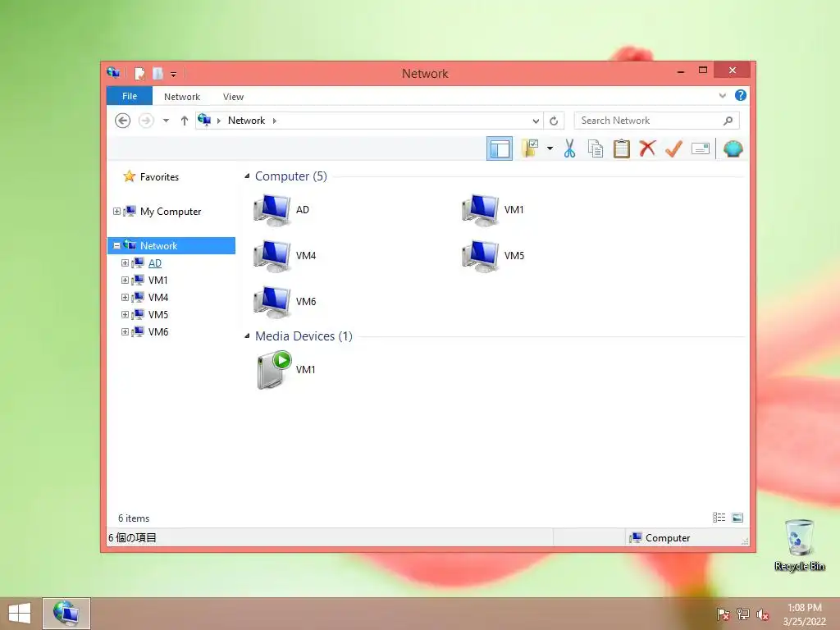This screenshot has width=840, height=630.
Task: Toggle the navigation pane layout button
Action: (x=500, y=148)
